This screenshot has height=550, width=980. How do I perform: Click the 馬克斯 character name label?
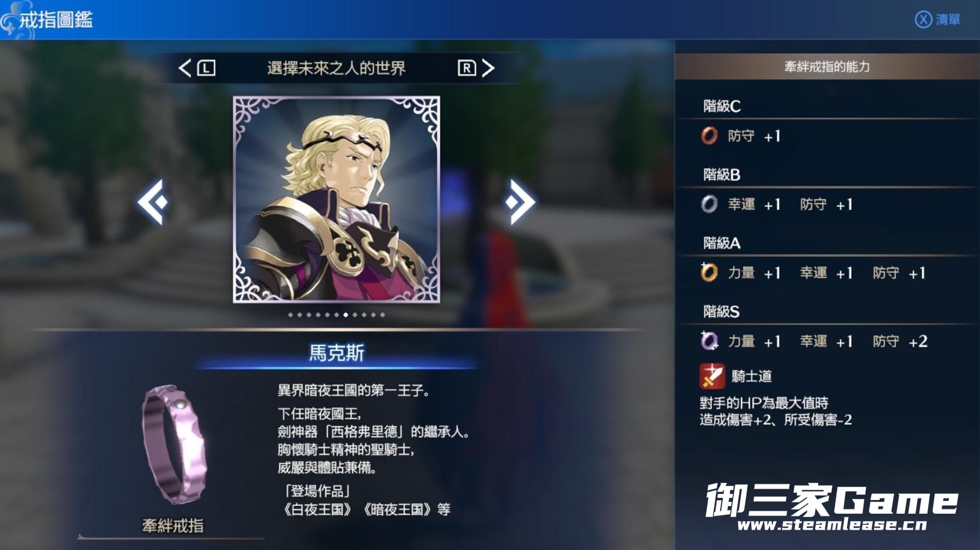point(337,353)
